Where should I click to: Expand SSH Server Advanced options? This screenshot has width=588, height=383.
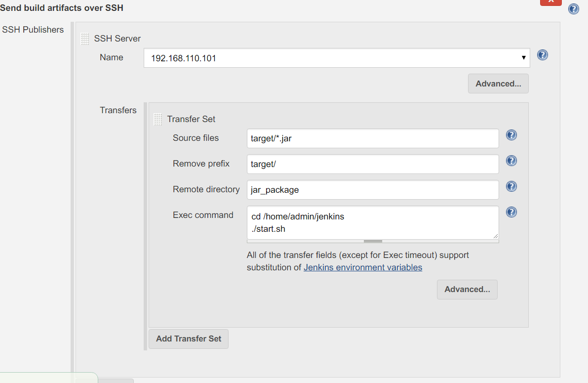tap(498, 84)
